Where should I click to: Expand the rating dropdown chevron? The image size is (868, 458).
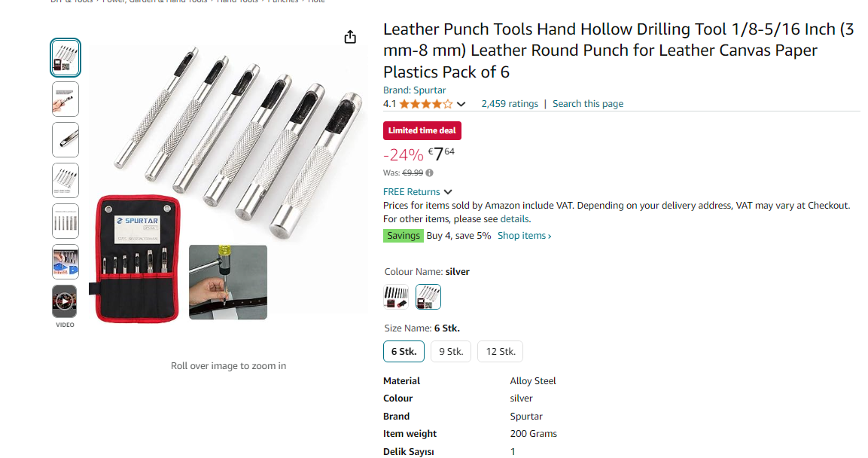[461, 104]
